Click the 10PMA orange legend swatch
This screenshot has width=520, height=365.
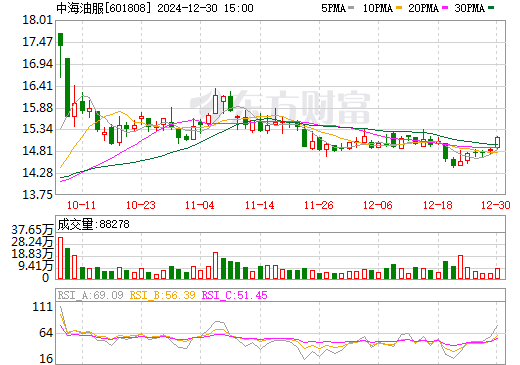[x=399, y=8]
